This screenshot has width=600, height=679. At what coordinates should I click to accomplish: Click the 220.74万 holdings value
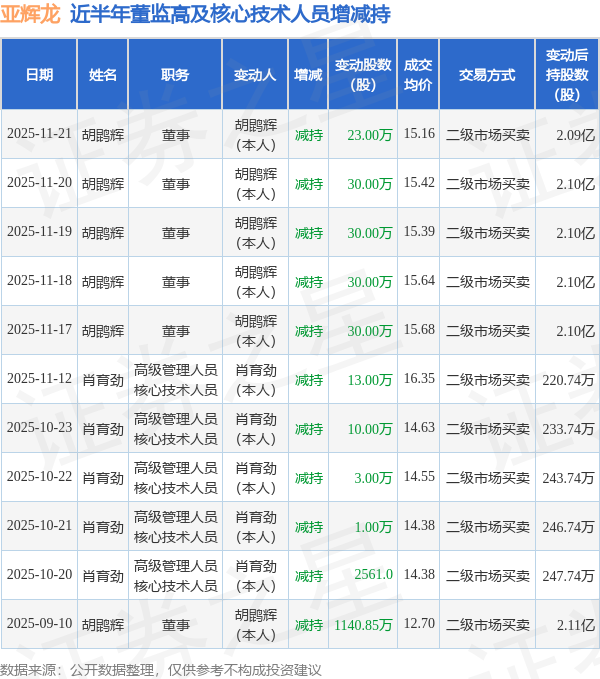point(568,380)
